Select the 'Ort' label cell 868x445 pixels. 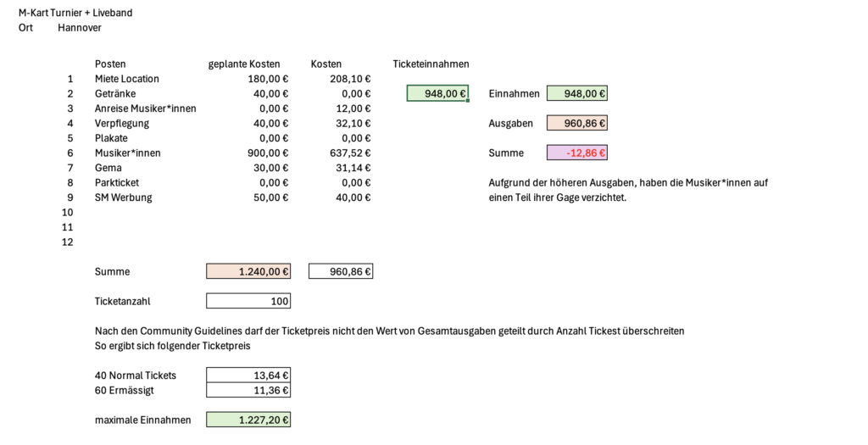pos(25,28)
